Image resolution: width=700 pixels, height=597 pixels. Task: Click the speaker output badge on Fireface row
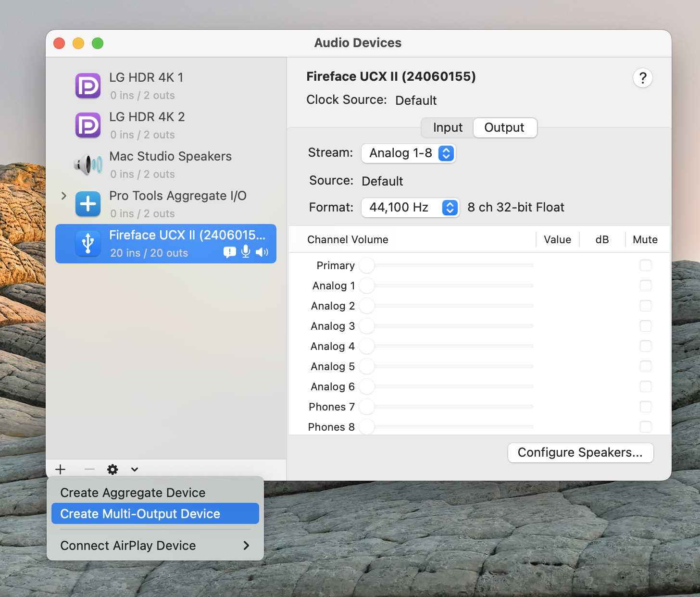click(x=262, y=252)
